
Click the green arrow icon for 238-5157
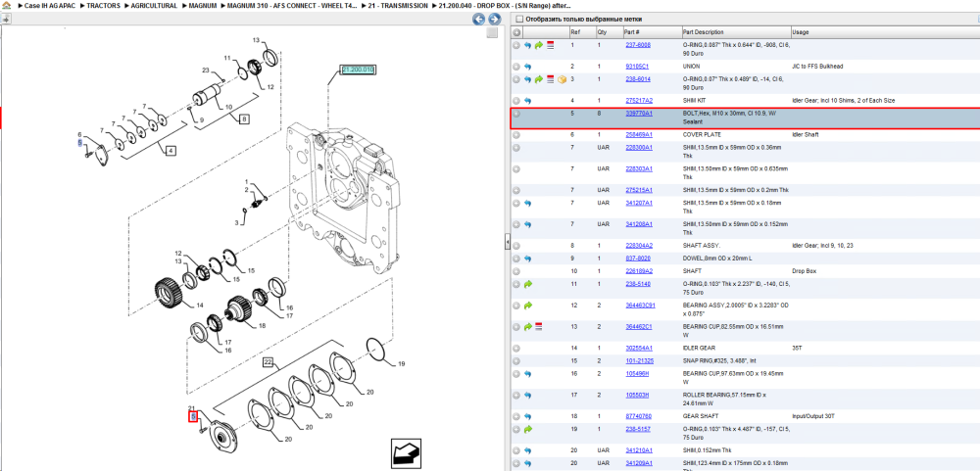527,429
